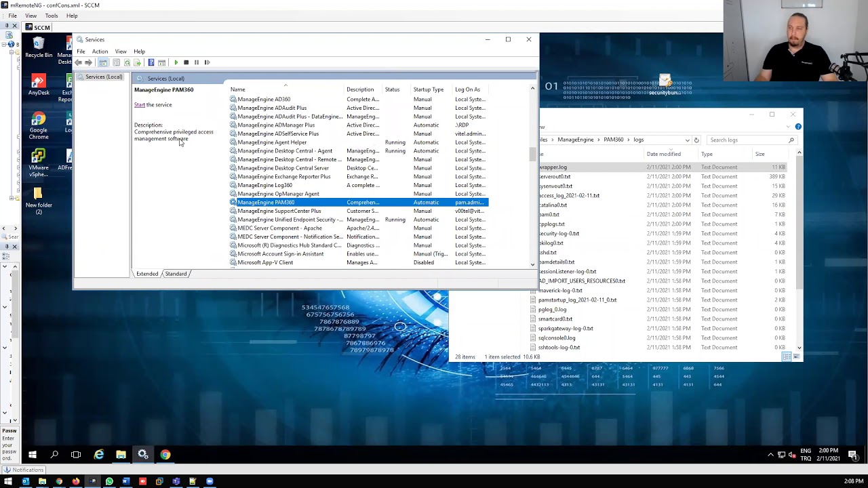Open WhatsApp from the host taskbar
Image resolution: width=868 pixels, height=488 pixels.
pos(109,482)
